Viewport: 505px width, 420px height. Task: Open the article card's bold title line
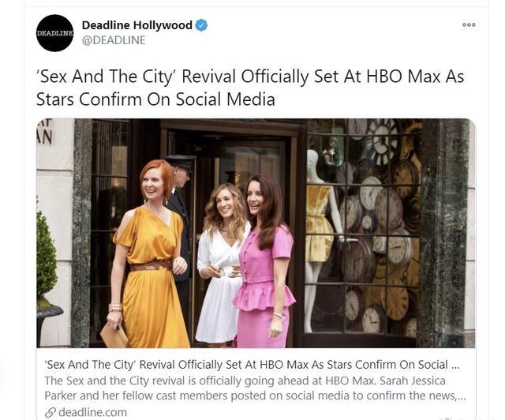[x=252, y=365]
